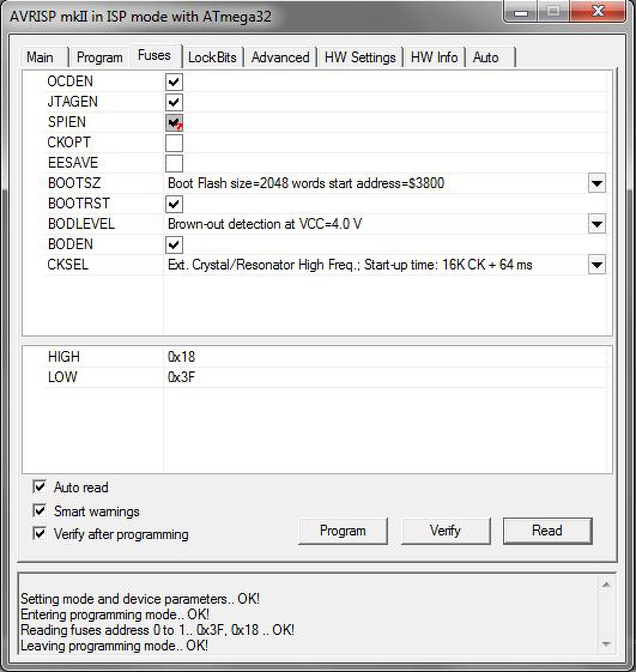The width and height of the screenshot is (636, 672).
Task: Select the CKOPT fuse label
Action: click(x=69, y=142)
